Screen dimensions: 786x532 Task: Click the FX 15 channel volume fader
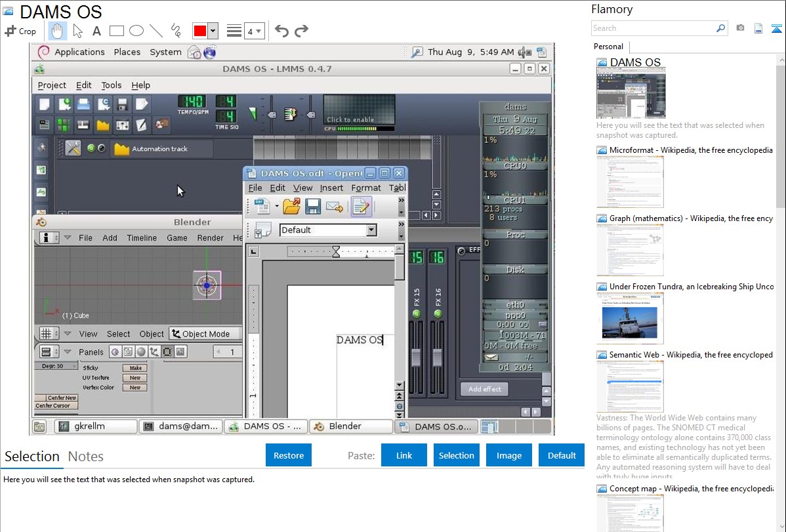[x=416, y=357]
